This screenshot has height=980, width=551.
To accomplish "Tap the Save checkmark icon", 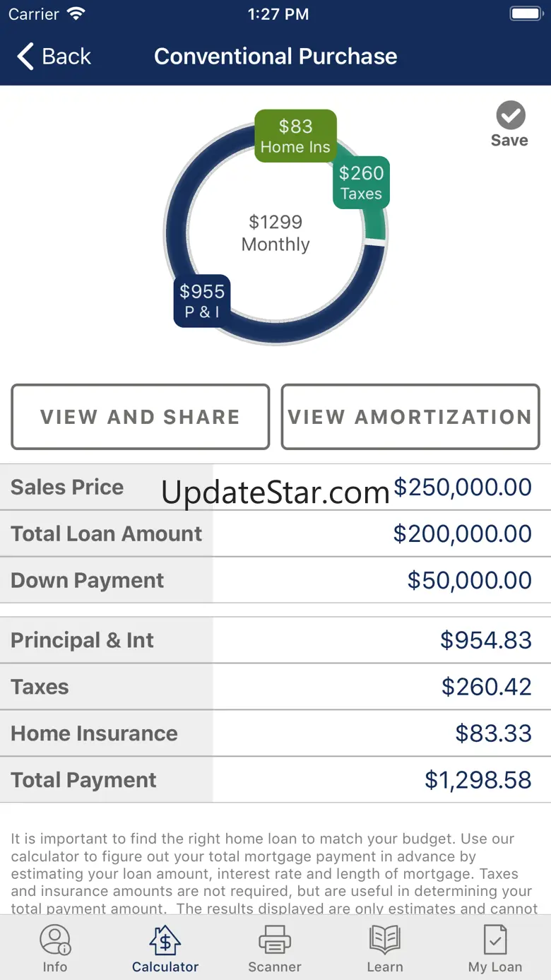I will pyautogui.click(x=510, y=115).
